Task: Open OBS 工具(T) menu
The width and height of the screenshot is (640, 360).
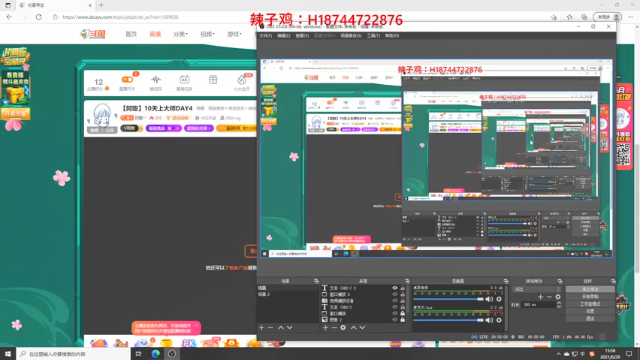Action: 373,36
